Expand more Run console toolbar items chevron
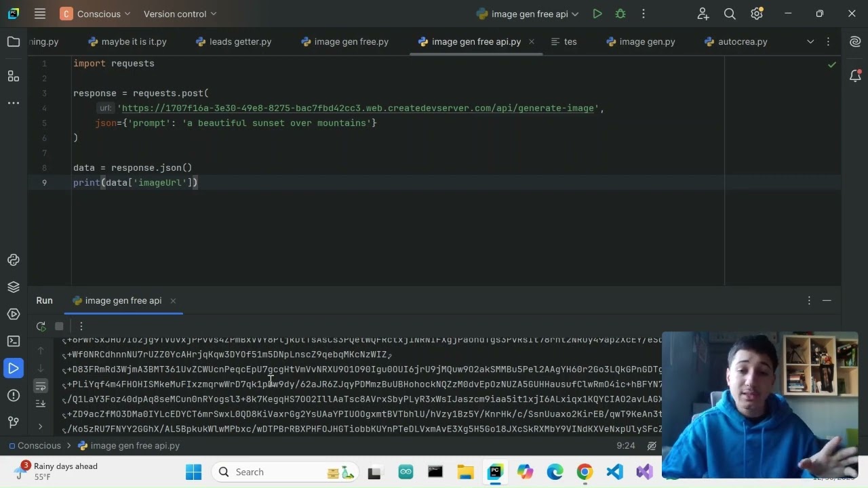868x488 pixels. [x=41, y=426]
